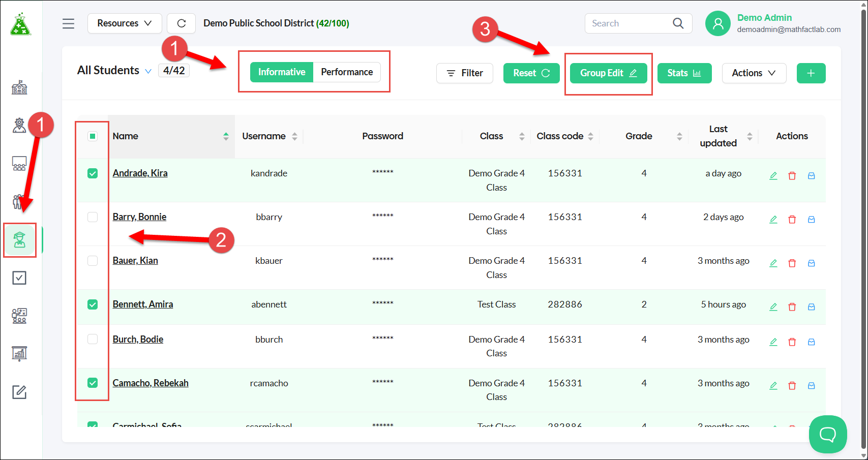Open the Demo Admin profile avatar
This screenshot has height=460, width=868.
coord(718,23)
